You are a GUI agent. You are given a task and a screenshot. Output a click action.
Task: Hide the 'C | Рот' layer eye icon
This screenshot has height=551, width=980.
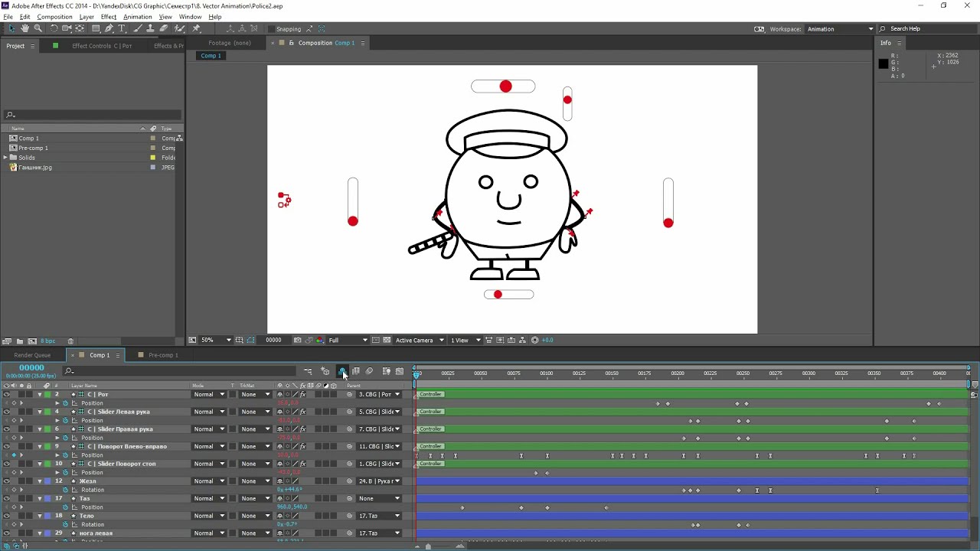(7, 394)
